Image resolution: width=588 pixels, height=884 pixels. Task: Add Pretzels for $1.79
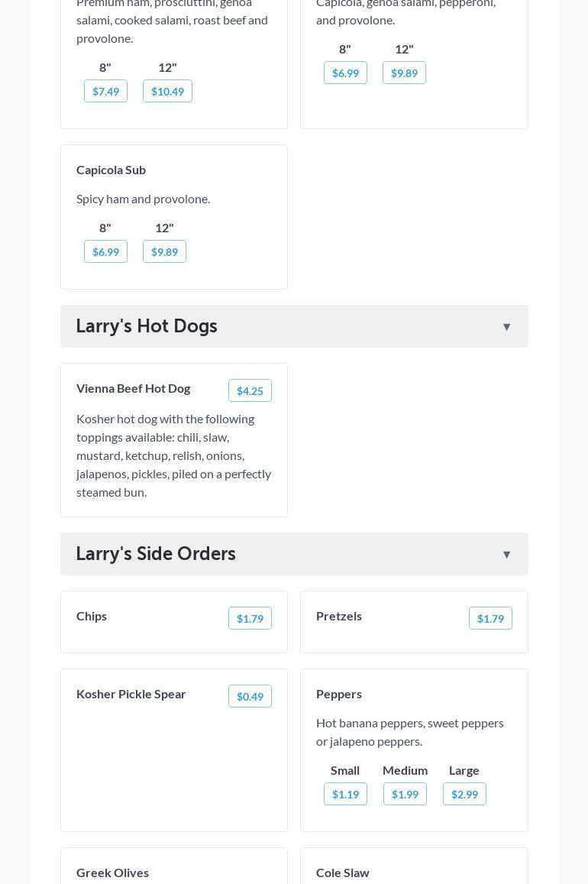[490, 618]
